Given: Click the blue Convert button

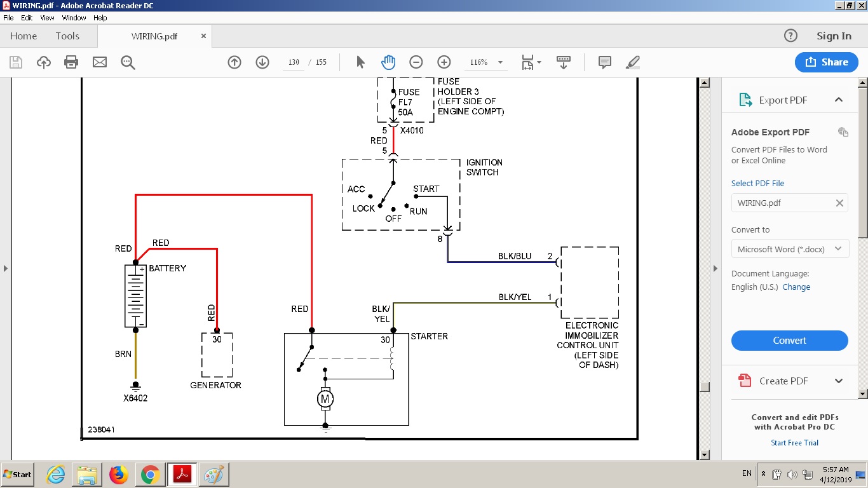Looking at the screenshot, I should coord(789,341).
